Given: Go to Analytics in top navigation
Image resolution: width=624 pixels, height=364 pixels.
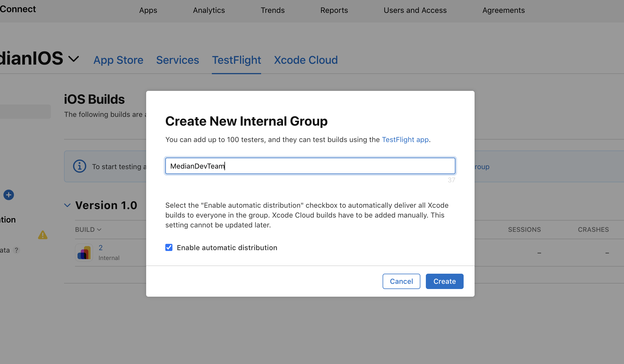Looking at the screenshot, I should pyautogui.click(x=209, y=10).
